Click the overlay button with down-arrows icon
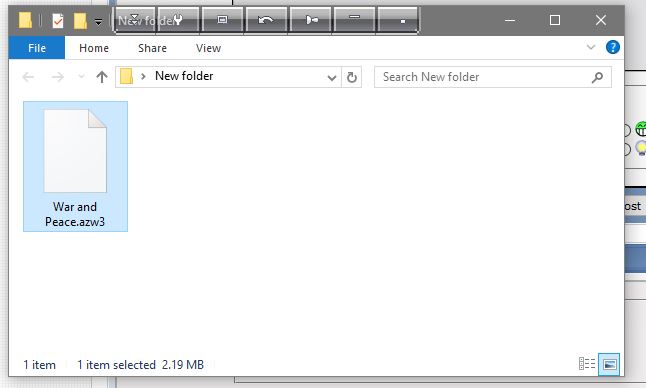 click(135, 20)
